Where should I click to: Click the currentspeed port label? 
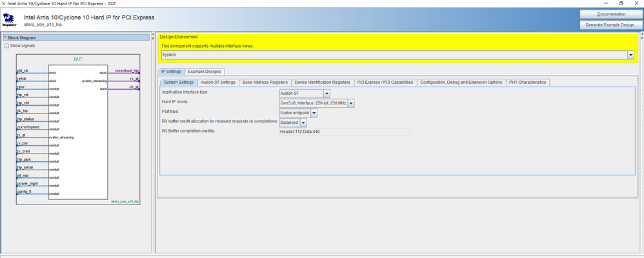tap(28, 127)
